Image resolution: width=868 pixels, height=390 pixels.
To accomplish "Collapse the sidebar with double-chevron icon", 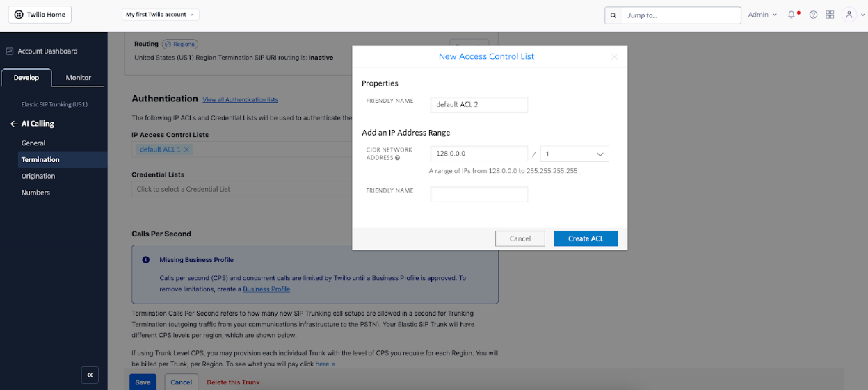I will pos(90,375).
